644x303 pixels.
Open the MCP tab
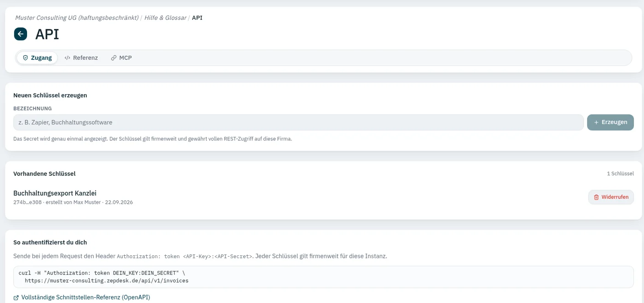pyautogui.click(x=121, y=58)
